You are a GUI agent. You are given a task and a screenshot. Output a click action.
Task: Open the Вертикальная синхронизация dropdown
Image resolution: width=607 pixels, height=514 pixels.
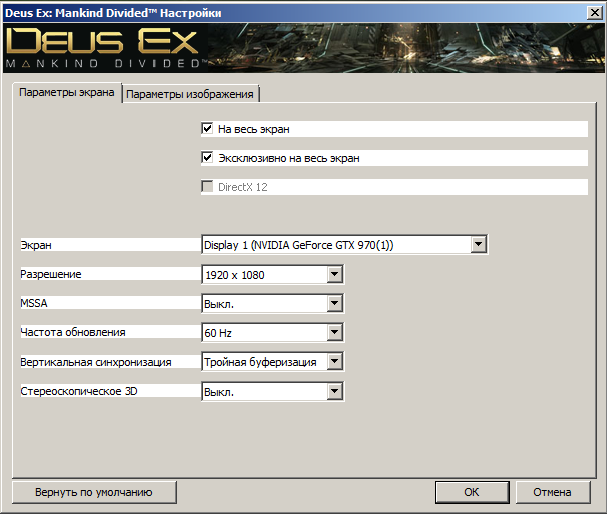(x=273, y=362)
